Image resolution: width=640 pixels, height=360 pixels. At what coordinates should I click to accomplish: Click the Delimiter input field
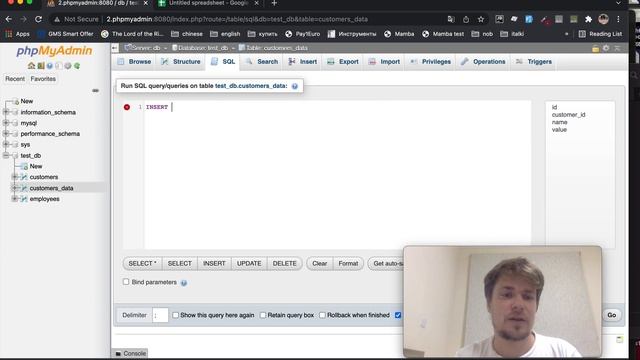coord(160,315)
